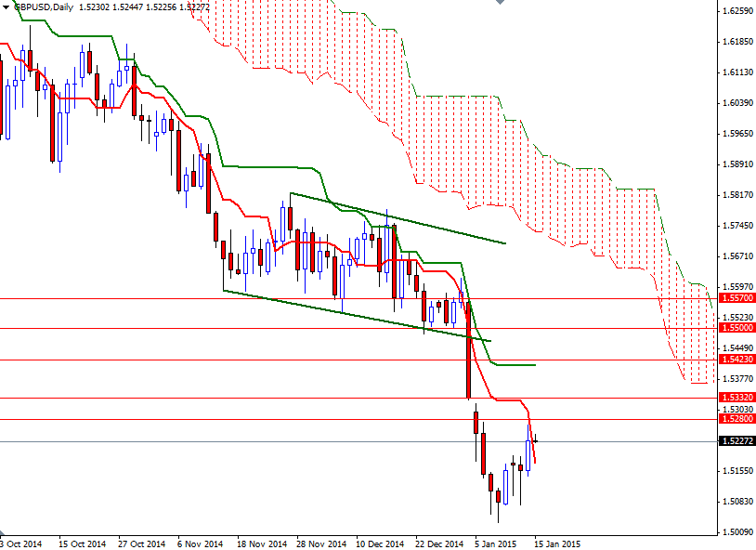Select the 3 Oct 2014 axis label
This screenshot has height=550, width=756.
tap(20, 538)
